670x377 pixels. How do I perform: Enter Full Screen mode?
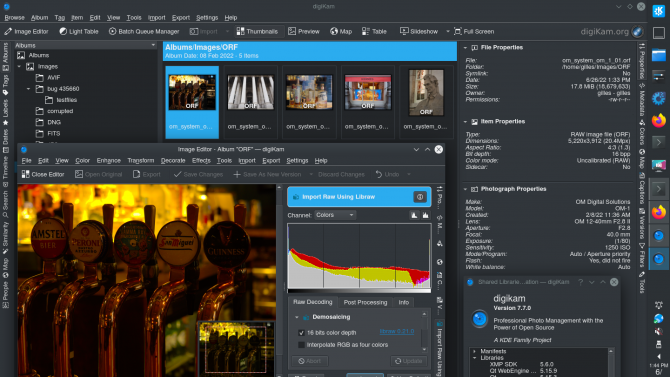[x=474, y=31]
